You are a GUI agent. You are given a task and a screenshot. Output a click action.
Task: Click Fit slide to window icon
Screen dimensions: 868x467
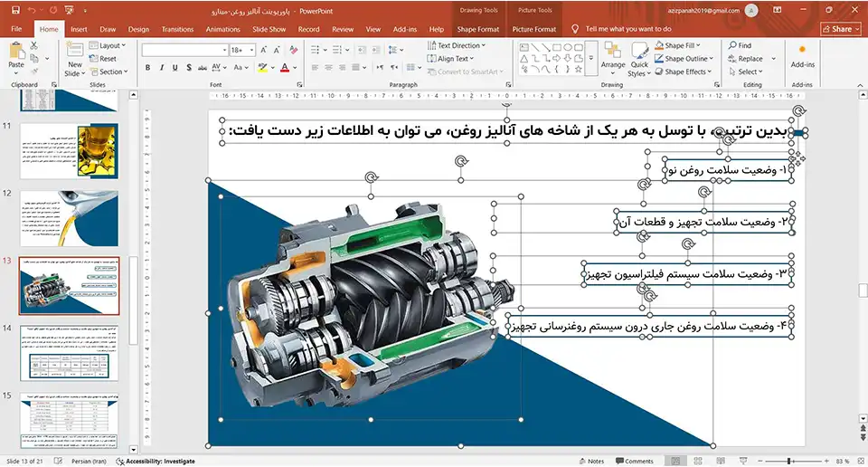click(x=860, y=461)
